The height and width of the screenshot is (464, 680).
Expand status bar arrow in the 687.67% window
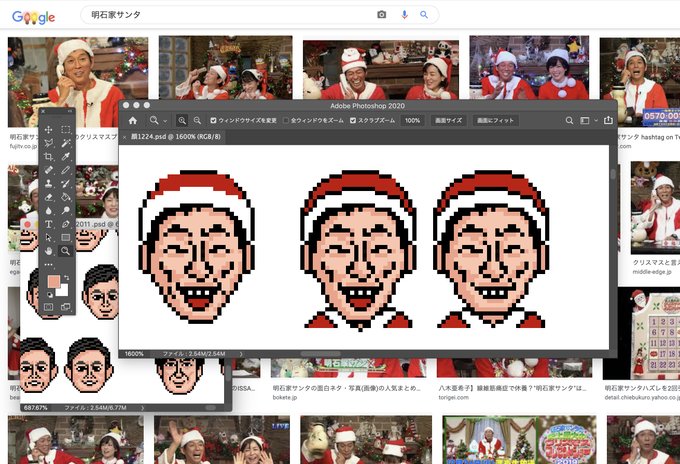[143, 408]
